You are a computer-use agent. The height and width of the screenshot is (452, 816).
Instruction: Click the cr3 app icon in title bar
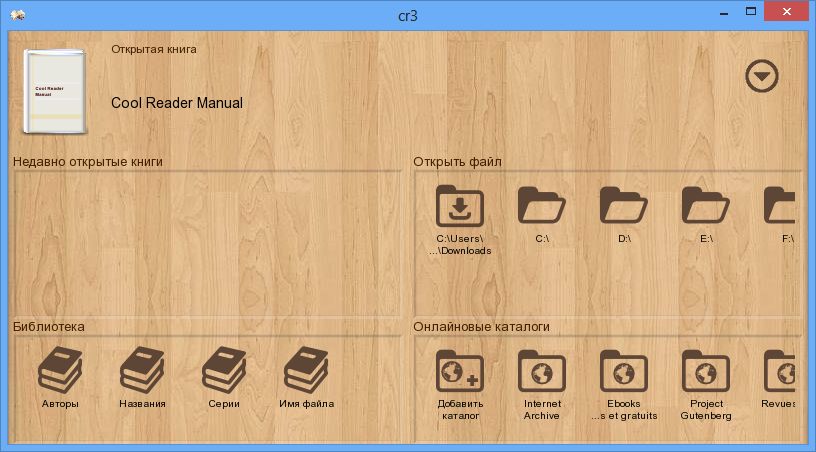pyautogui.click(x=17, y=15)
